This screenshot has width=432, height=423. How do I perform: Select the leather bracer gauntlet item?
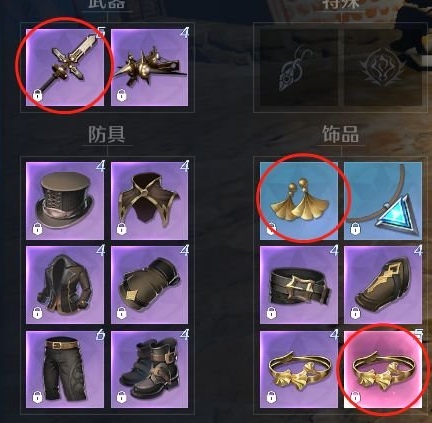[150, 285]
